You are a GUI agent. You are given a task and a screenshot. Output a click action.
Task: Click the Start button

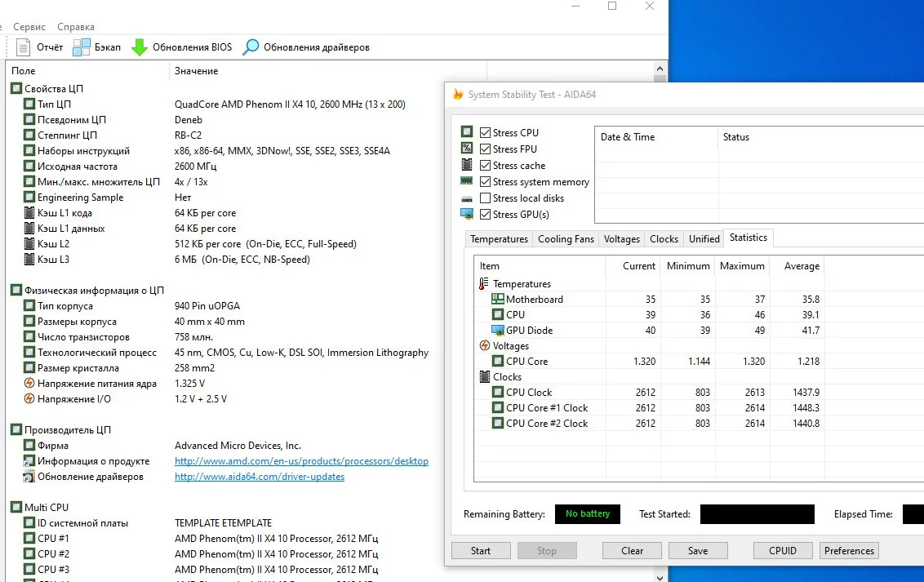point(481,551)
